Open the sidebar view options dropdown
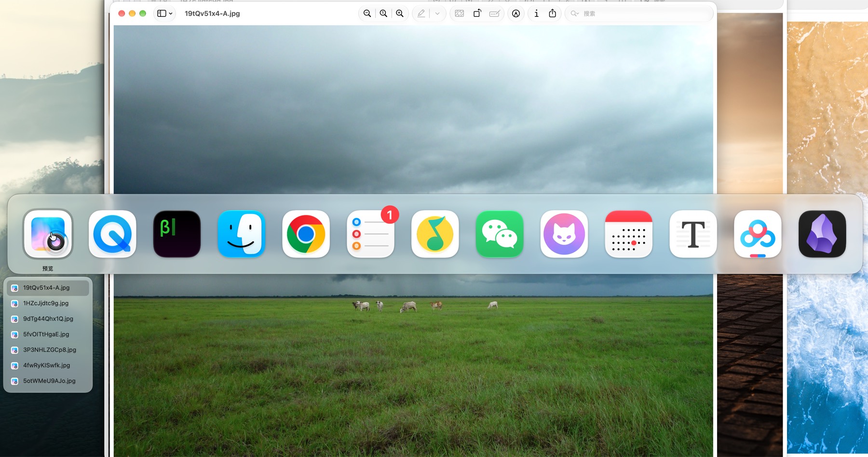Screen dimensions: 868x457 click(x=165, y=13)
